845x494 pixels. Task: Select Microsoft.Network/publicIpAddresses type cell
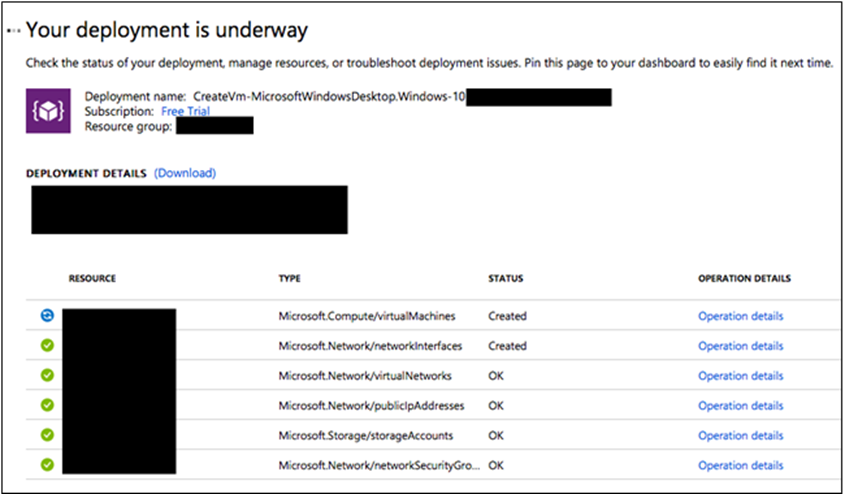(x=371, y=406)
